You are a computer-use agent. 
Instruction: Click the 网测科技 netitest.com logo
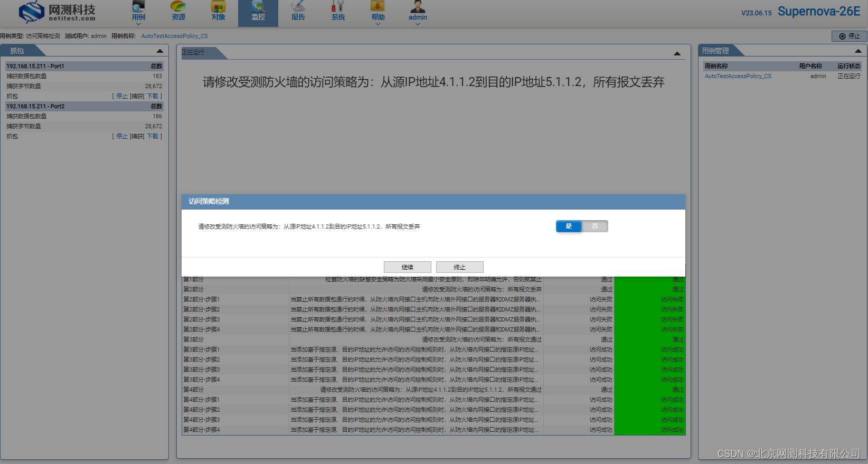click(57, 12)
